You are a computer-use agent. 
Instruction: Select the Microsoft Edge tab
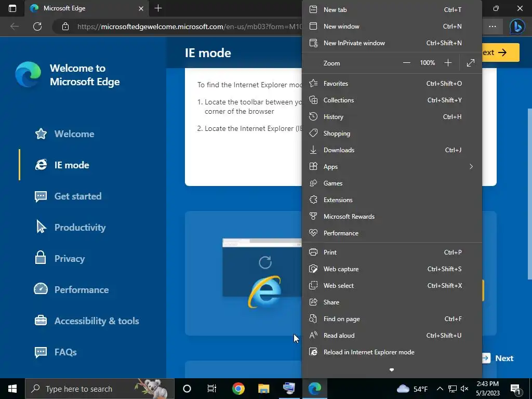87,8
